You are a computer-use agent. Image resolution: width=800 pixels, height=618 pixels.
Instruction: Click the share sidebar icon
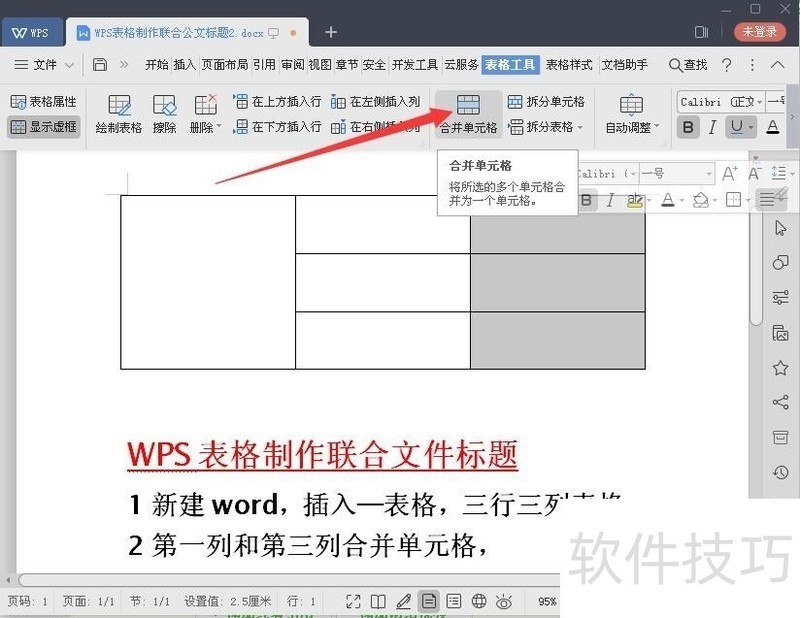[780, 402]
